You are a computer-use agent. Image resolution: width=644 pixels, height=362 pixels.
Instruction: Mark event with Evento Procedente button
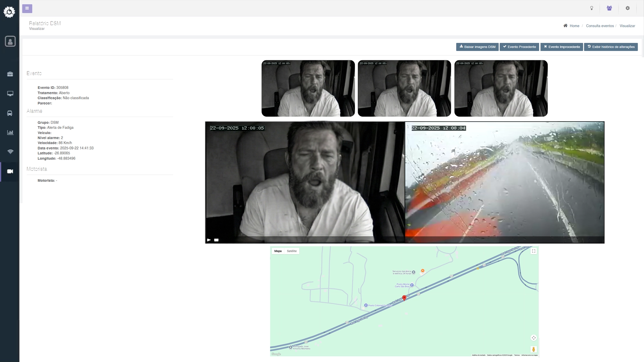(519, 47)
